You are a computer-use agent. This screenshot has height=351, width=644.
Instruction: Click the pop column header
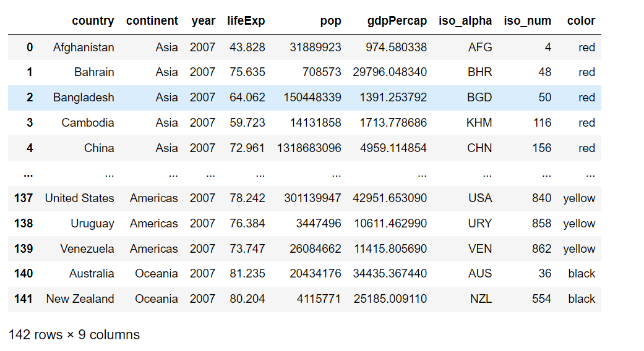click(x=330, y=21)
